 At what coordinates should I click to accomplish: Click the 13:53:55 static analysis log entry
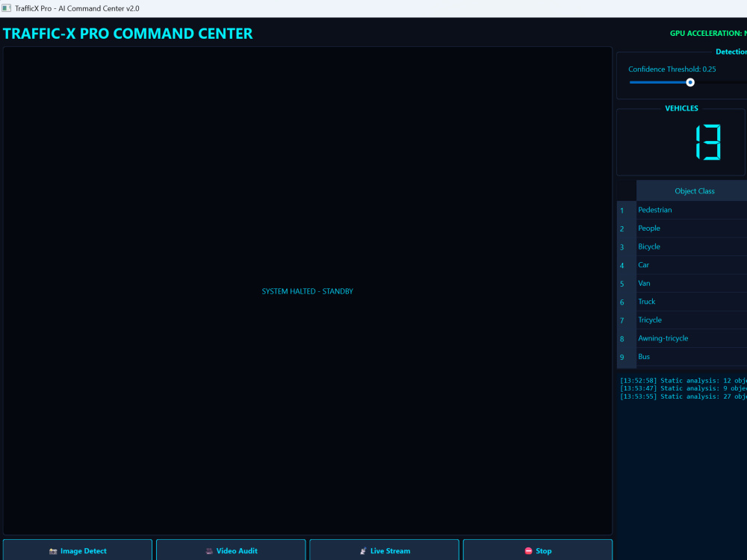(684, 396)
